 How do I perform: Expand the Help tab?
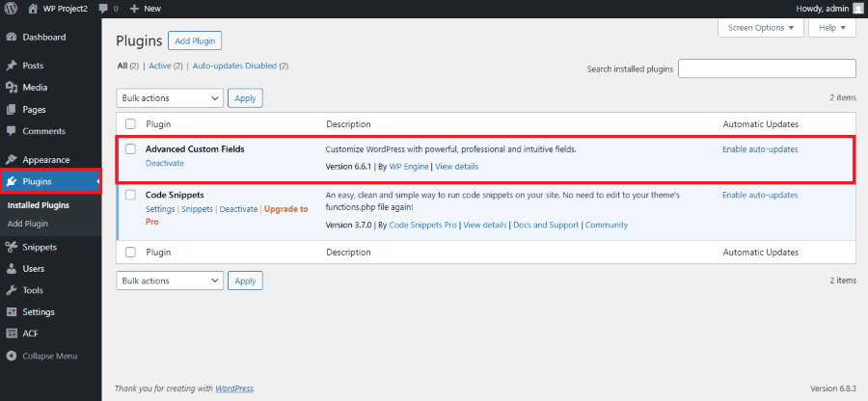coord(832,28)
